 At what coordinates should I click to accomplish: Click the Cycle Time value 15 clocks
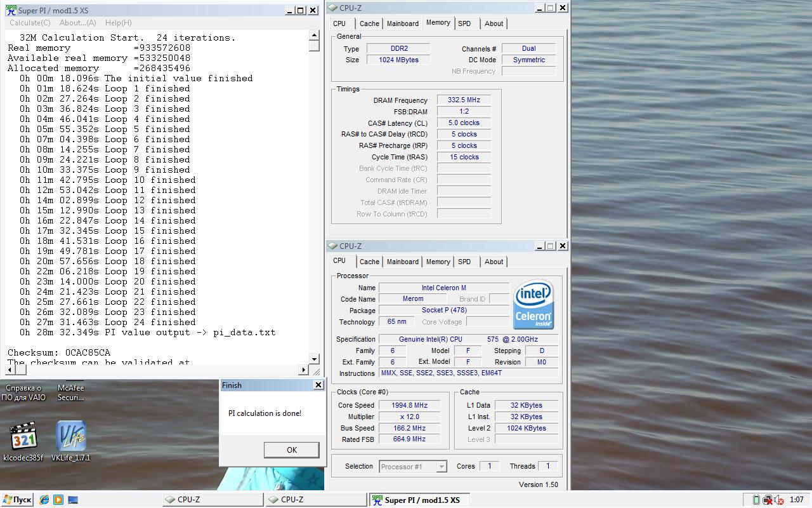[x=464, y=157]
